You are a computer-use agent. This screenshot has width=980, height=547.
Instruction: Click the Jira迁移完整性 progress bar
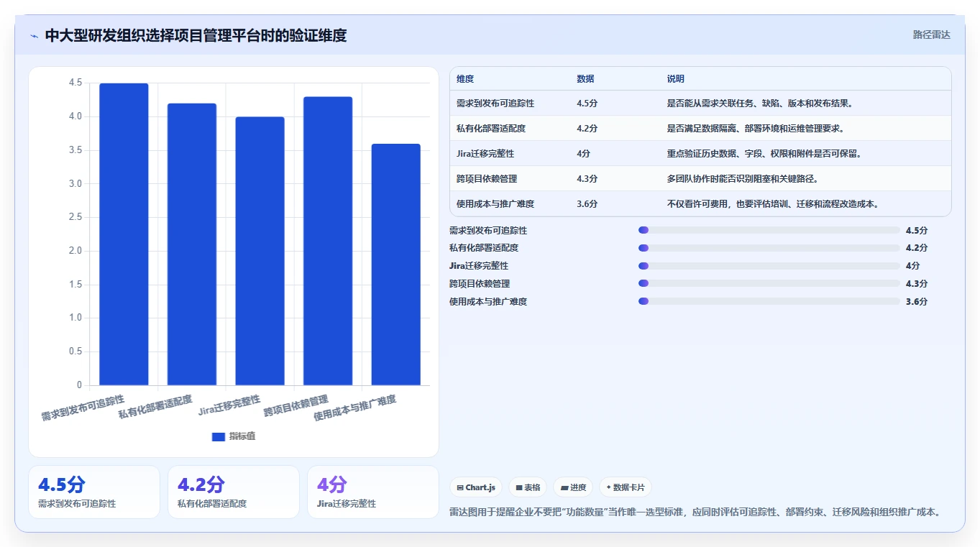[769, 266]
